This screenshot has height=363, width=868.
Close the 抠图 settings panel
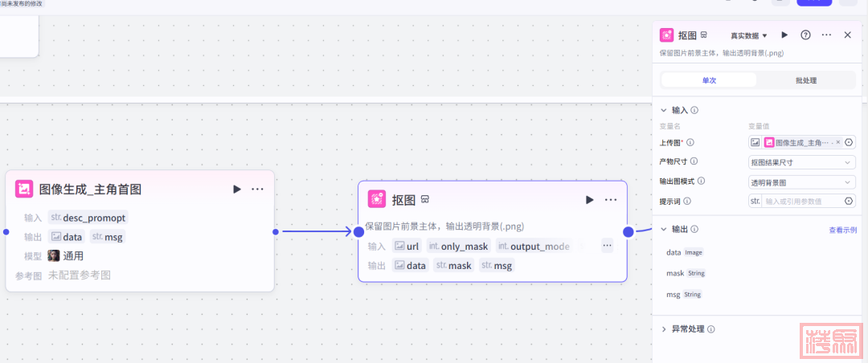(x=847, y=35)
